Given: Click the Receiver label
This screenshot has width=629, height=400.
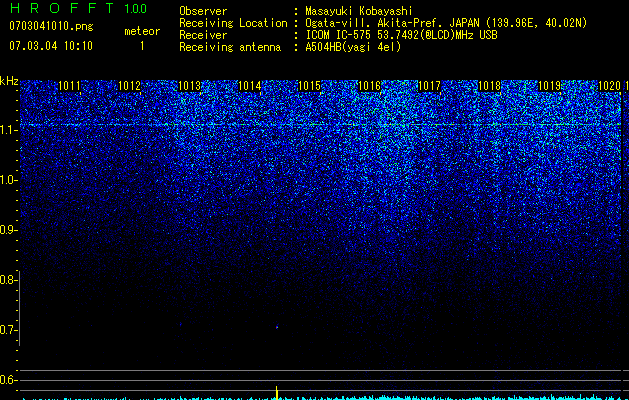Looking at the screenshot, I should click(x=203, y=35).
